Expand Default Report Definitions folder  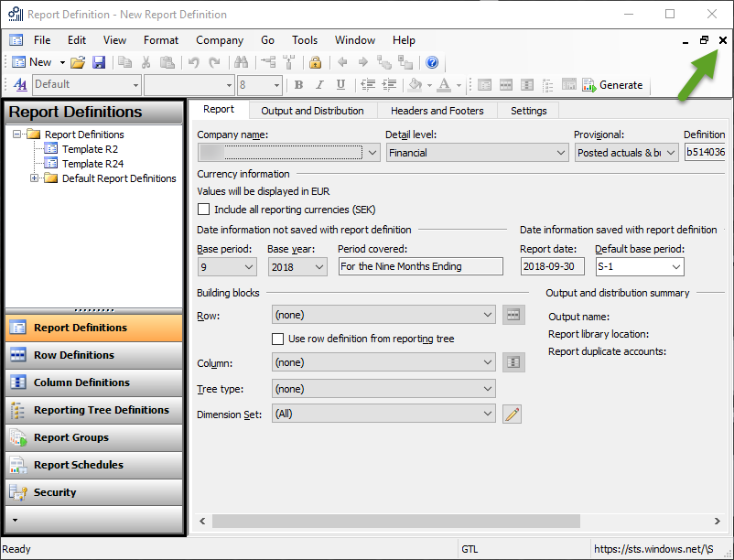point(34,178)
